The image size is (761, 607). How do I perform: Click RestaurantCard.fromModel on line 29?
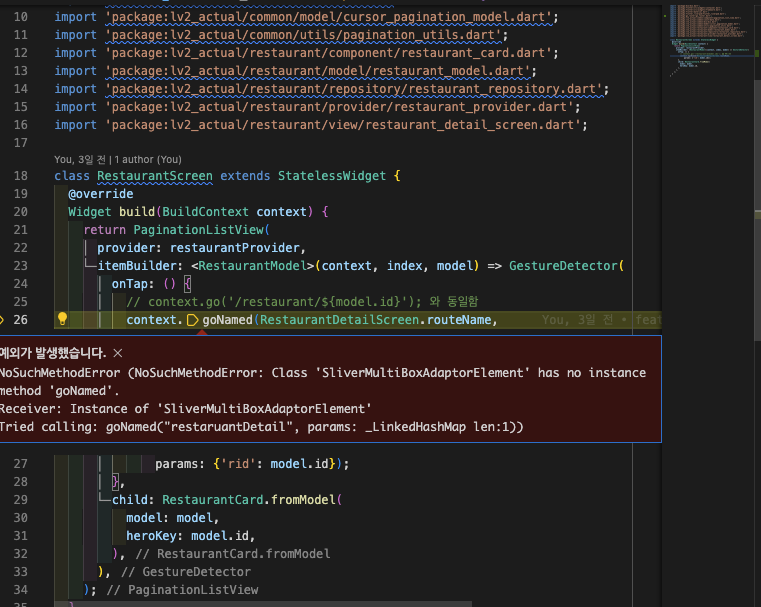pos(248,500)
